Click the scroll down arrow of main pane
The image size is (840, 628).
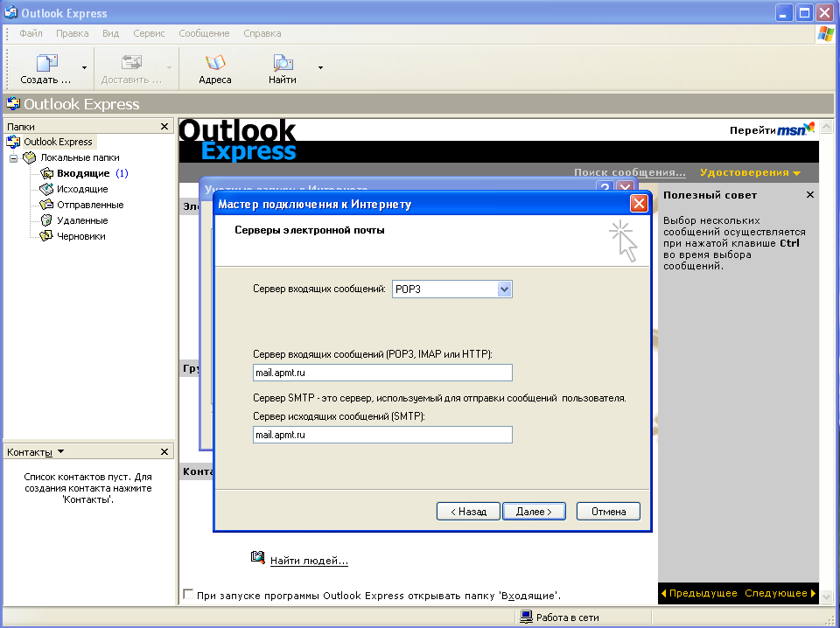point(827,597)
